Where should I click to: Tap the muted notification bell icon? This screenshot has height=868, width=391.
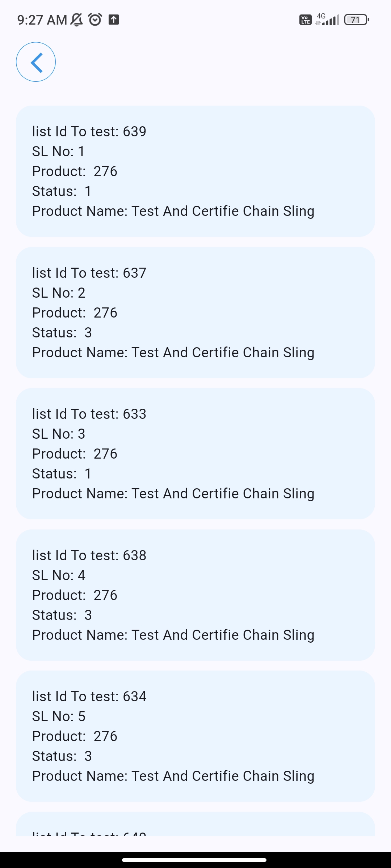(x=76, y=20)
